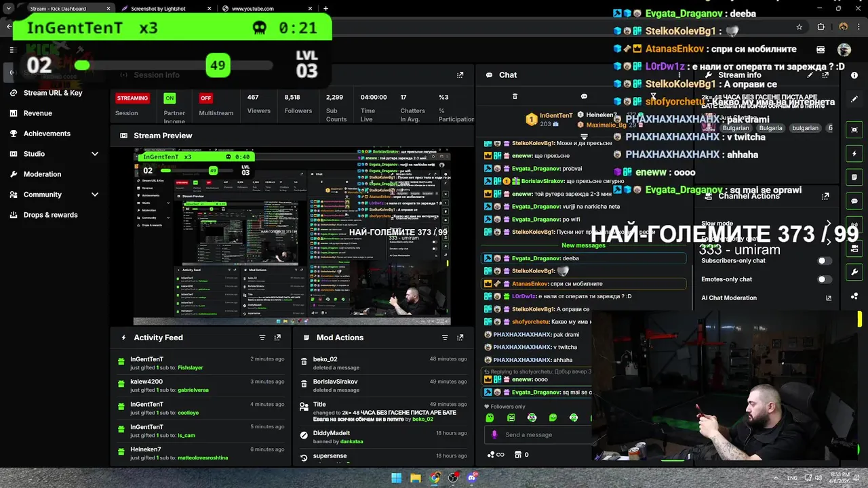Open the browser extensions puzzle icon
The width and height of the screenshot is (868, 488).
click(x=821, y=27)
